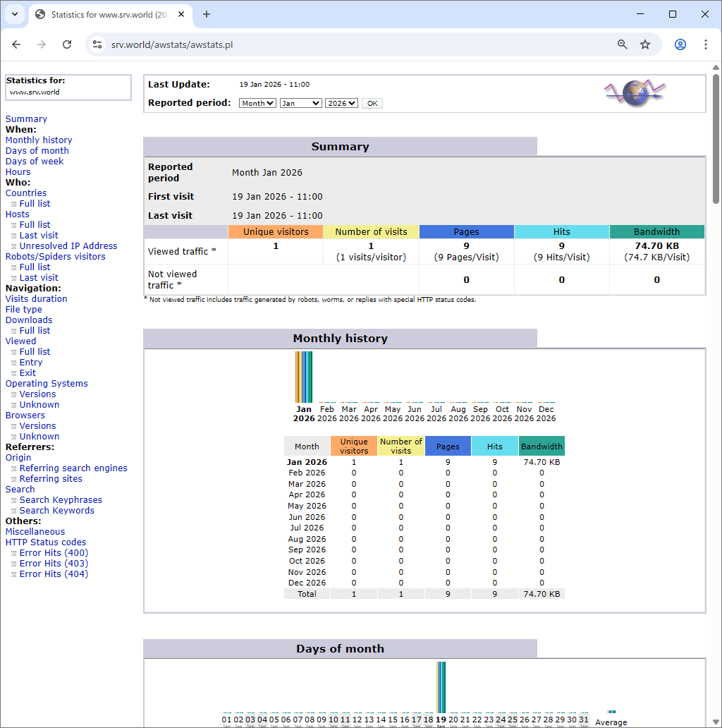Click the forward navigation arrow
This screenshot has height=728, width=722.
[41, 44]
